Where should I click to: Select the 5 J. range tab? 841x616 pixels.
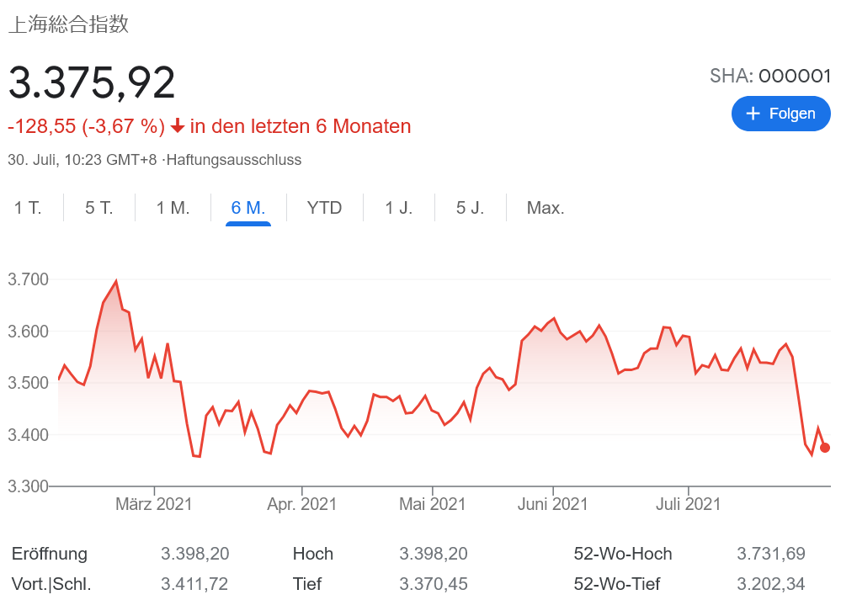click(471, 208)
